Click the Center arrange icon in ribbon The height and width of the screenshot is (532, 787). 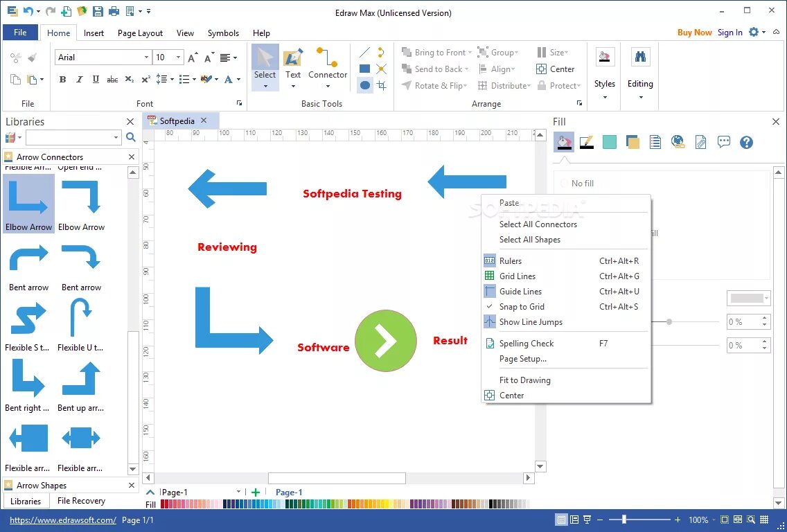(555, 69)
